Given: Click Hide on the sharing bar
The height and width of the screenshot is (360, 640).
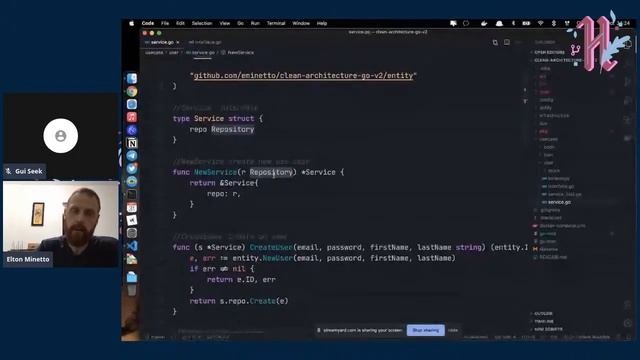Looking at the screenshot, I should tap(453, 330).
